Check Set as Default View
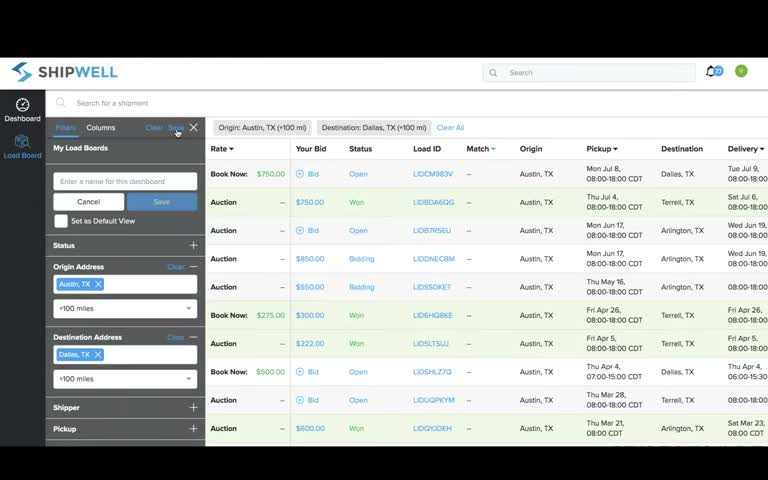Screen dimensions: 768x480 (x=61, y=221)
